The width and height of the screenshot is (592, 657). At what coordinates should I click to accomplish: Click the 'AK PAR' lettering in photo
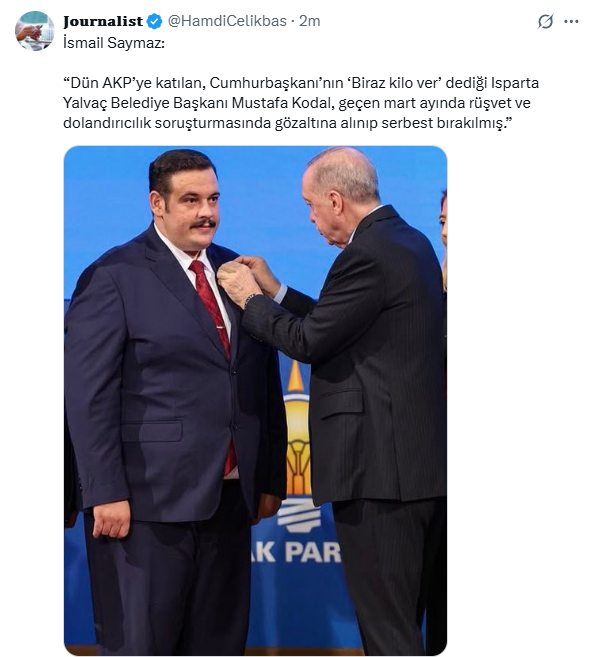pyautogui.click(x=298, y=552)
